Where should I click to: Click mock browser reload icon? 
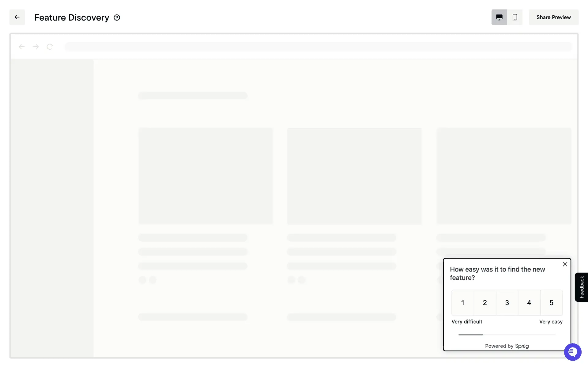[50, 47]
